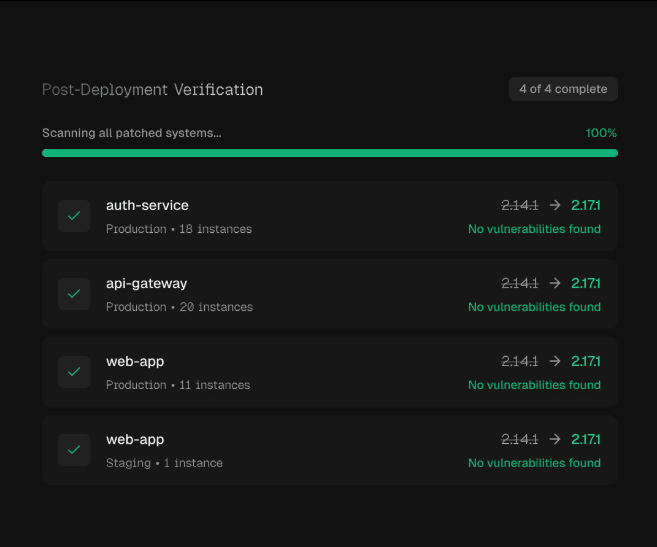Screen dimensions: 657x547
Task: Click the checkmark icon beside api-gateway
Action: 74,294
